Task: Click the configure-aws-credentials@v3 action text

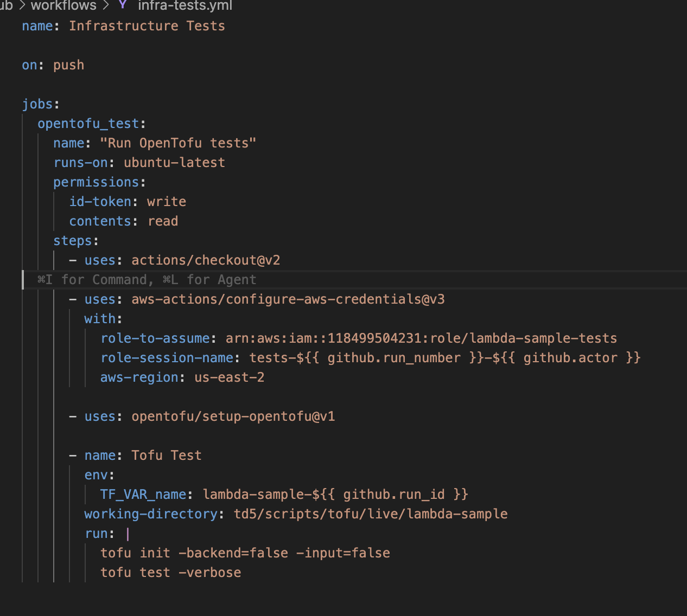Action: click(x=288, y=299)
